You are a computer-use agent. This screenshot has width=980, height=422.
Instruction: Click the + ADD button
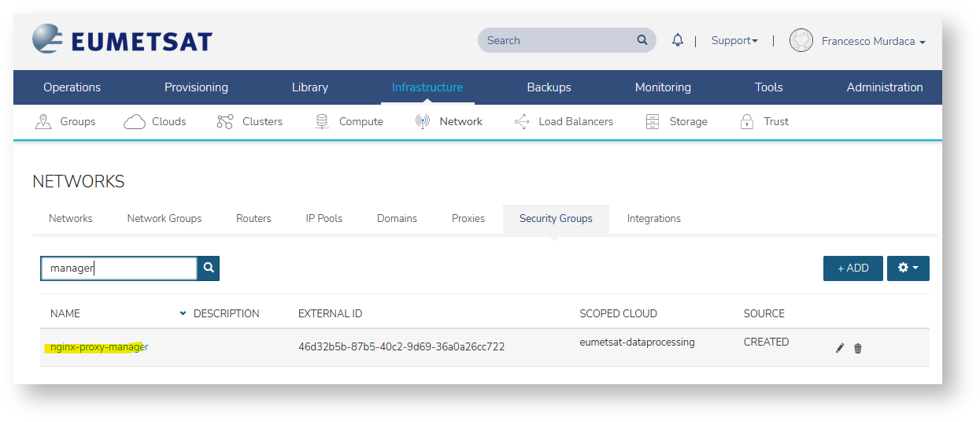[x=852, y=268]
